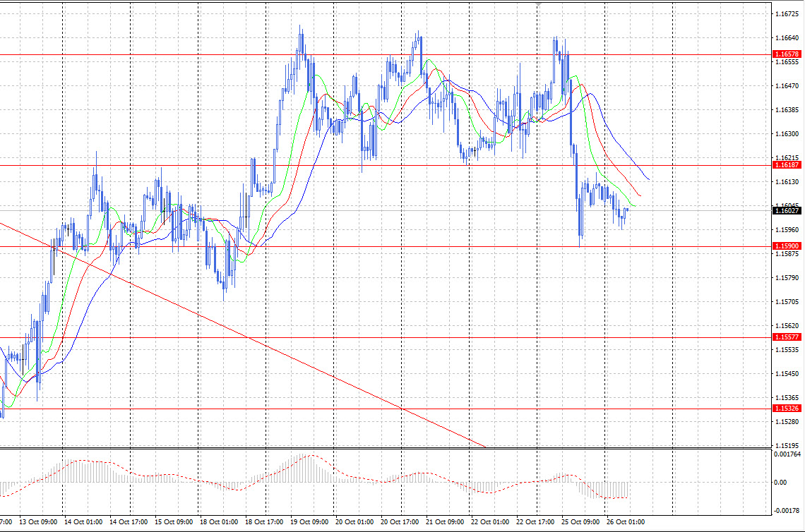Click the 1.16300 price scale value
The height and width of the screenshot is (532, 805).
click(787, 134)
